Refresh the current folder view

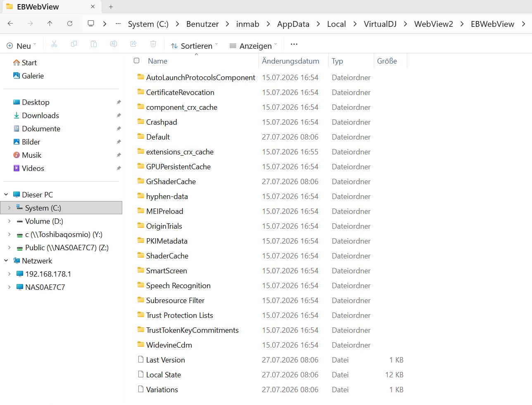tap(70, 24)
